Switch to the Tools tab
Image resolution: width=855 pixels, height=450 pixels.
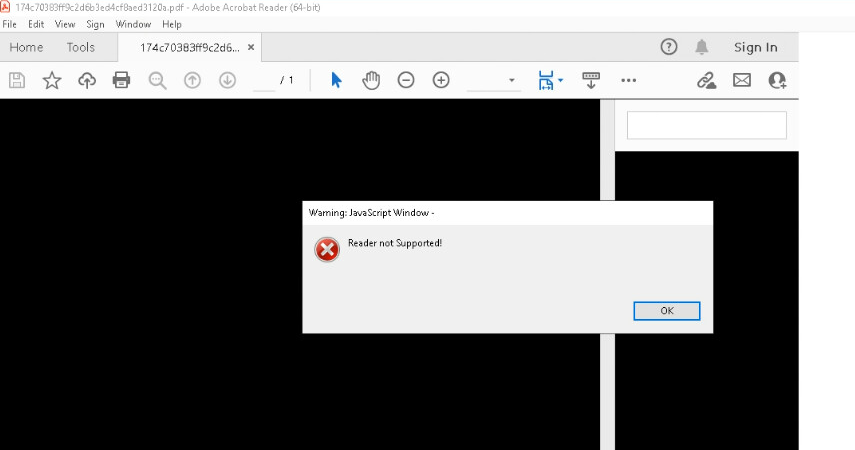coord(81,47)
